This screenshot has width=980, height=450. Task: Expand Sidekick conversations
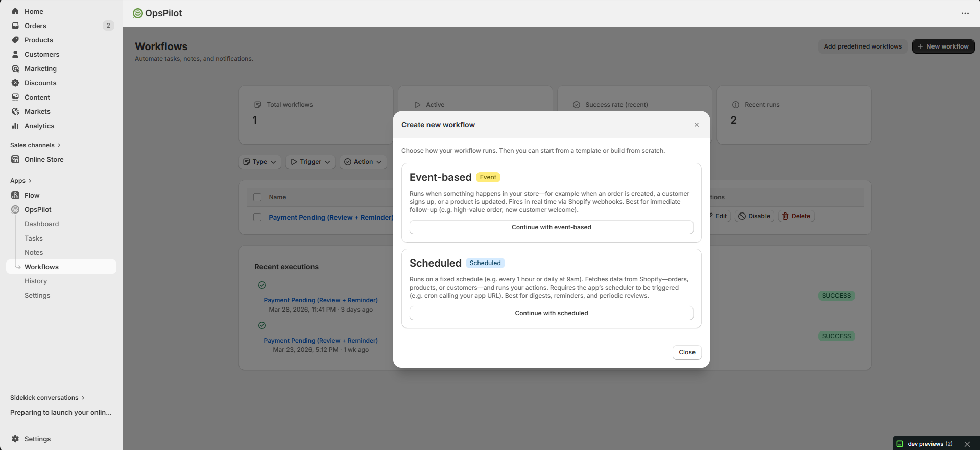pyautogui.click(x=47, y=398)
